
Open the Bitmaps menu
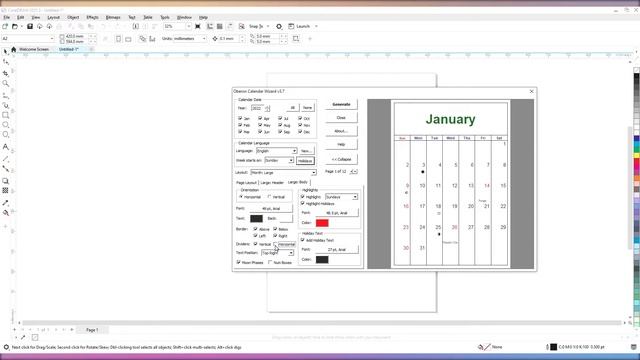click(113, 18)
